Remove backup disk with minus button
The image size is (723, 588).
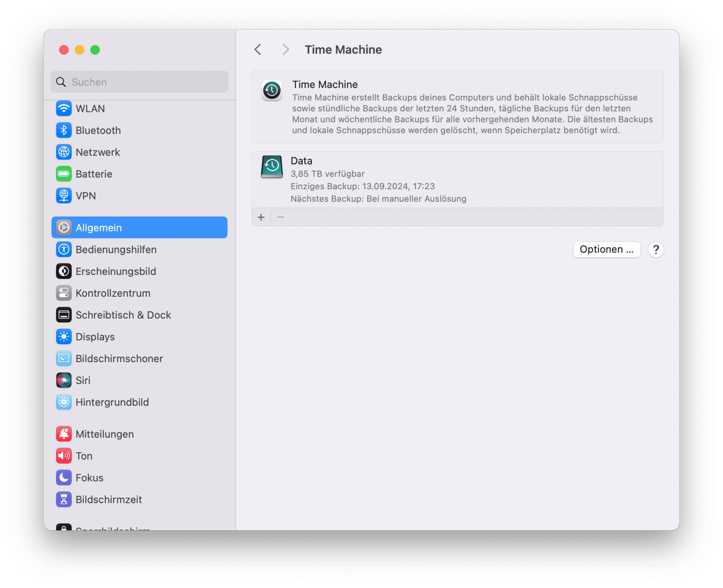coord(281,217)
